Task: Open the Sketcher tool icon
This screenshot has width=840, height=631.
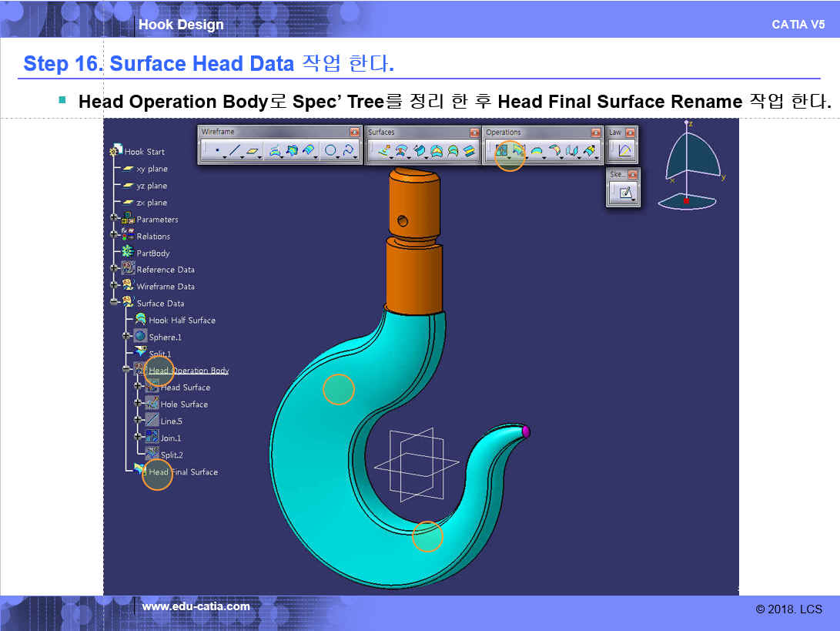Action: (x=626, y=193)
